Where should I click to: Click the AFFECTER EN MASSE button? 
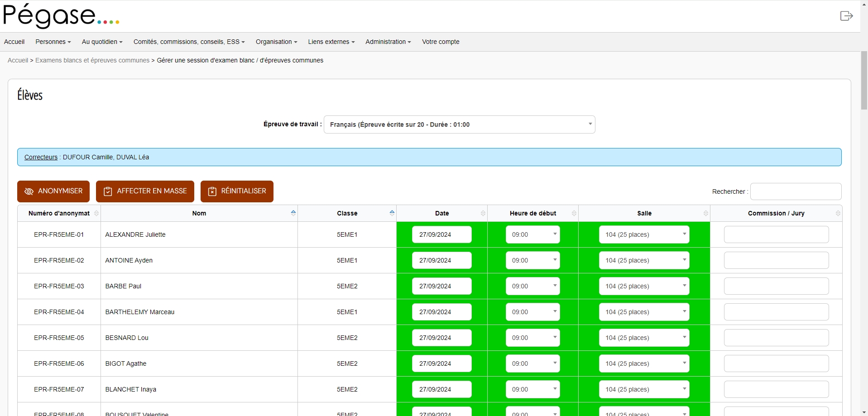pyautogui.click(x=145, y=191)
